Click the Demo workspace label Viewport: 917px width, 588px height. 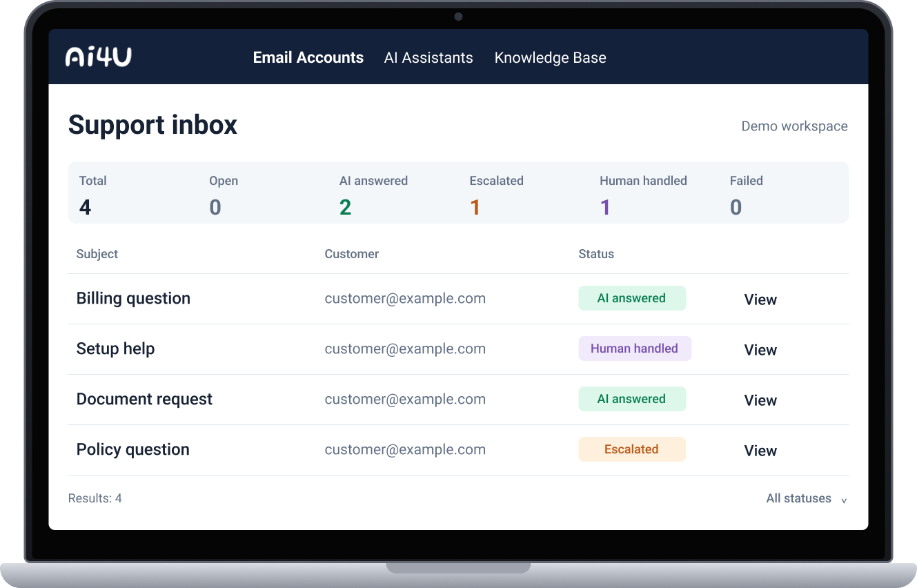click(x=794, y=126)
